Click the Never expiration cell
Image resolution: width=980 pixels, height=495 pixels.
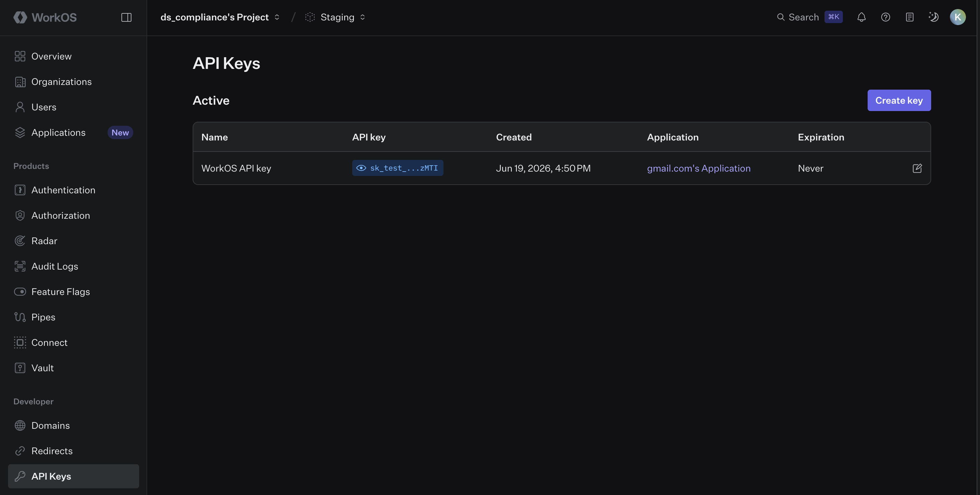(810, 168)
